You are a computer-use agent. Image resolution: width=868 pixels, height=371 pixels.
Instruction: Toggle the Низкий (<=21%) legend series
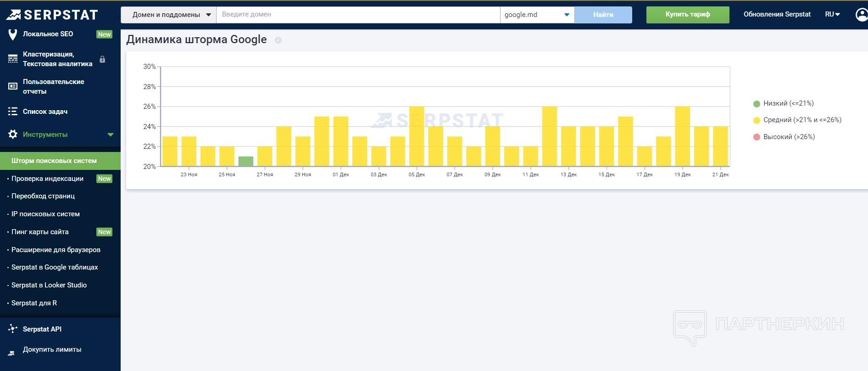pyautogui.click(x=784, y=103)
